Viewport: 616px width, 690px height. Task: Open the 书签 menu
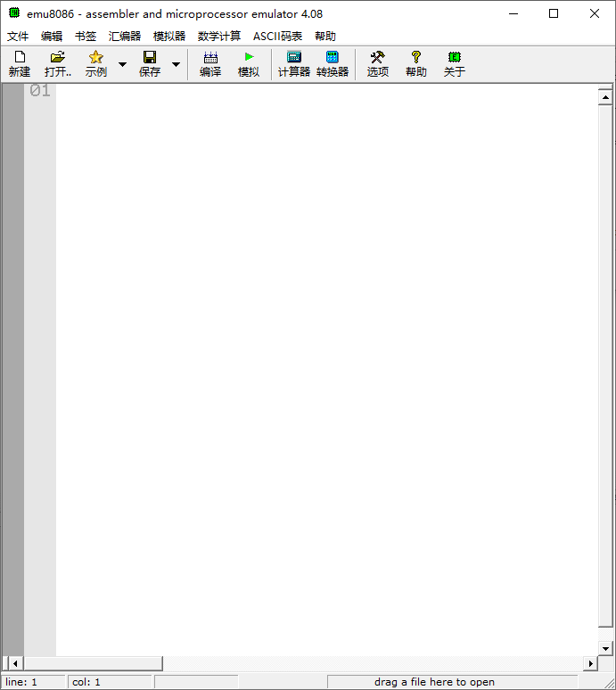(86, 36)
